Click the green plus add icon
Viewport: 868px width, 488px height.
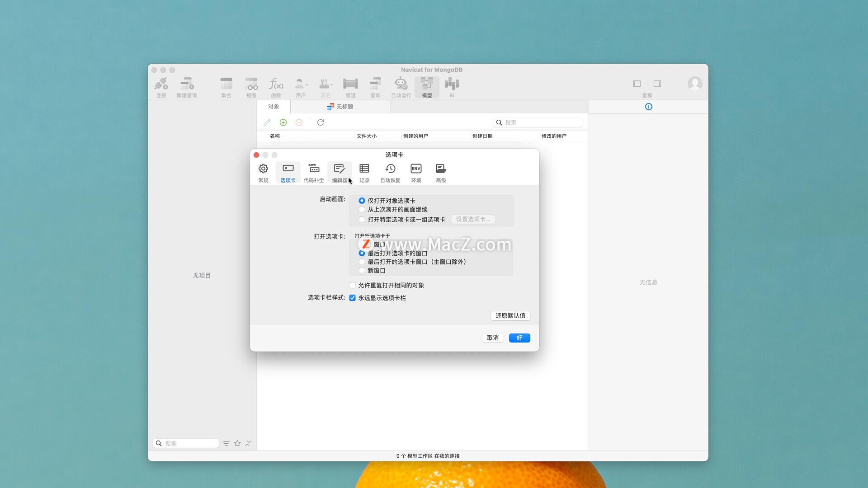pyautogui.click(x=283, y=122)
